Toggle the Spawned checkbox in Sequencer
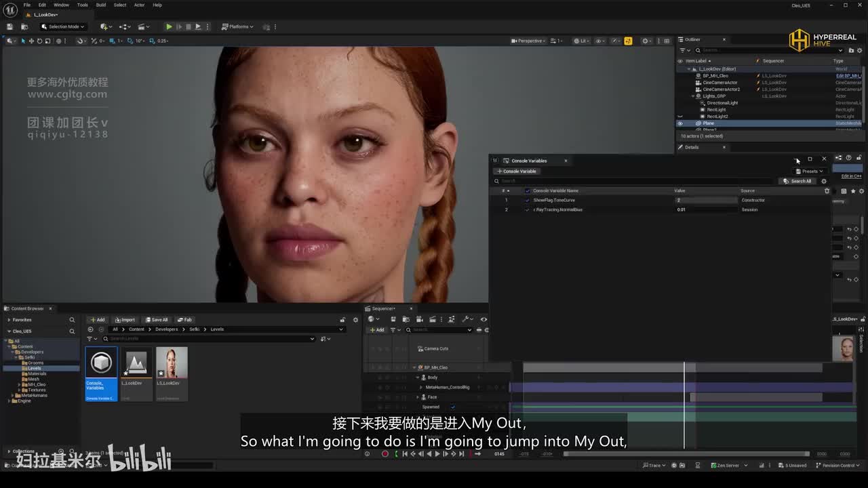The height and width of the screenshot is (488, 868). [x=453, y=407]
